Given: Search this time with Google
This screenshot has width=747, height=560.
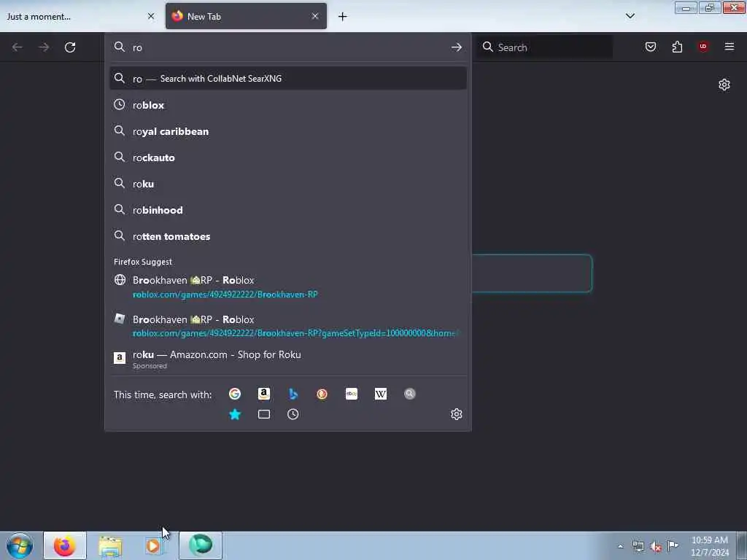Looking at the screenshot, I should pyautogui.click(x=235, y=394).
